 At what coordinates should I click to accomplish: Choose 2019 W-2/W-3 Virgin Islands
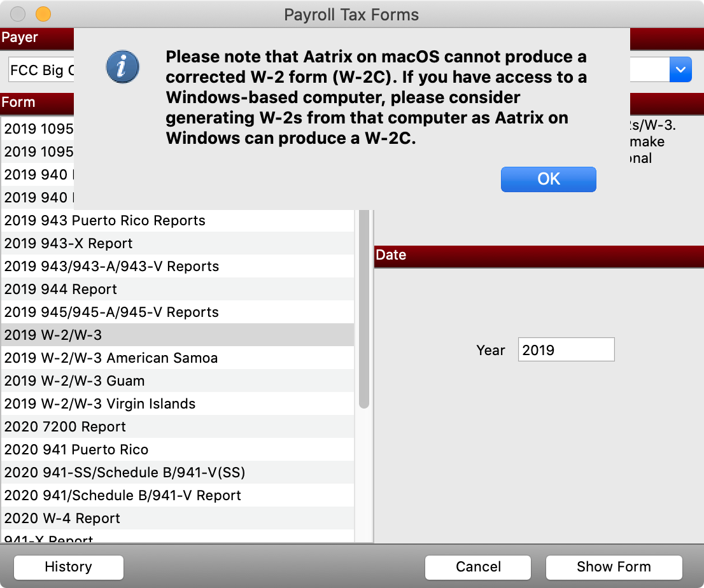[100, 404]
